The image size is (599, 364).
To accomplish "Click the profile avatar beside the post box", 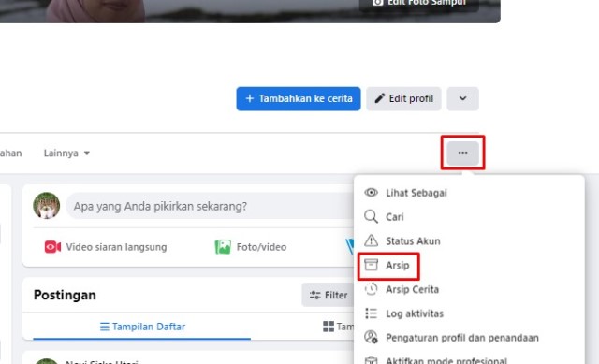I will click(46, 206).
